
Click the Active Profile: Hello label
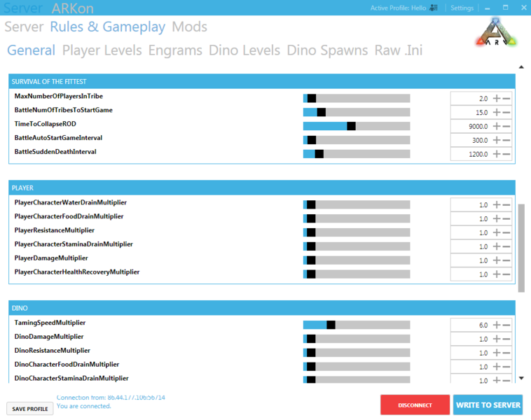[398, 8]
